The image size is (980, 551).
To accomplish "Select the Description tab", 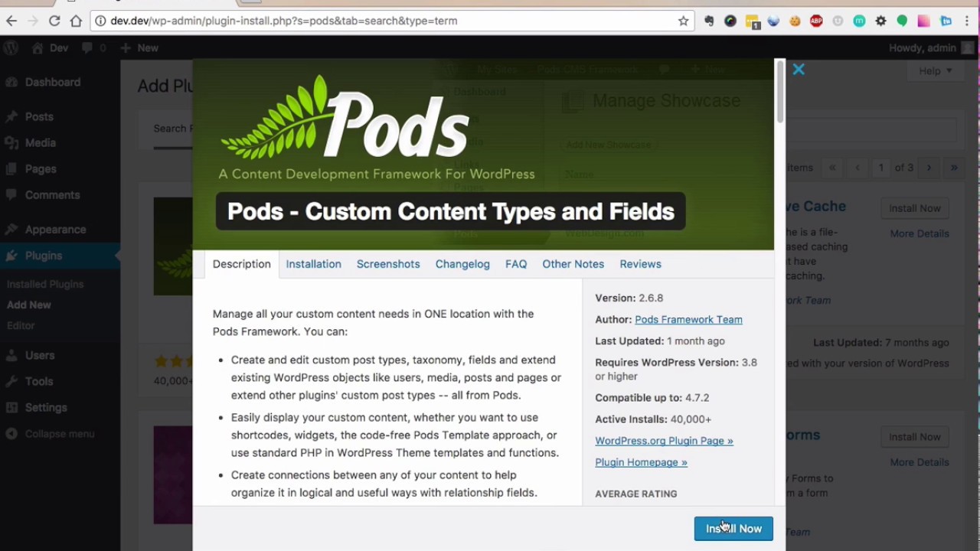I will (242, 264).
